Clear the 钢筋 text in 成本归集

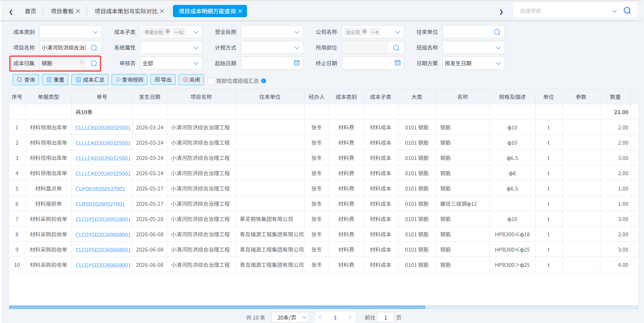[82, 62]
